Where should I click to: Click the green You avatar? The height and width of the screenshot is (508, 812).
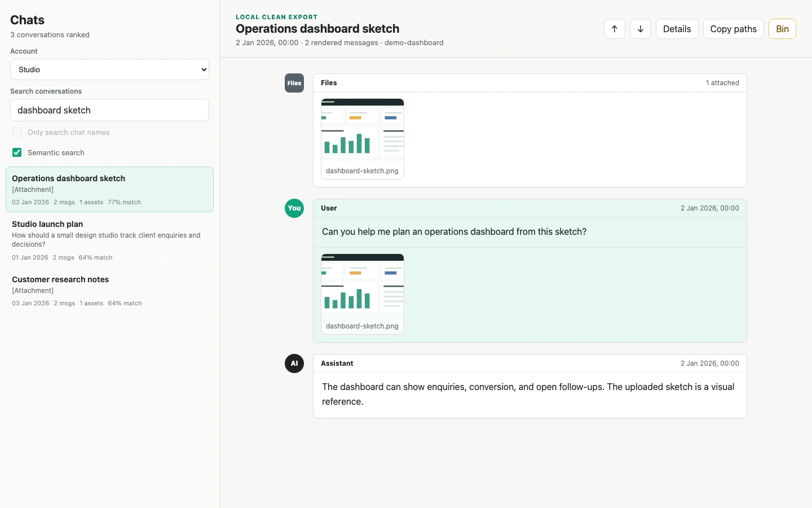click(294, 208)
